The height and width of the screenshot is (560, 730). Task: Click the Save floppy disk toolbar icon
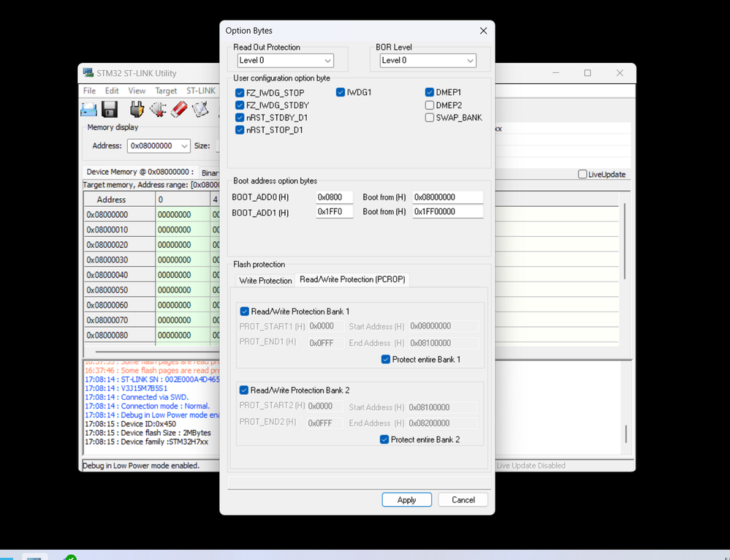coord(110,110)
